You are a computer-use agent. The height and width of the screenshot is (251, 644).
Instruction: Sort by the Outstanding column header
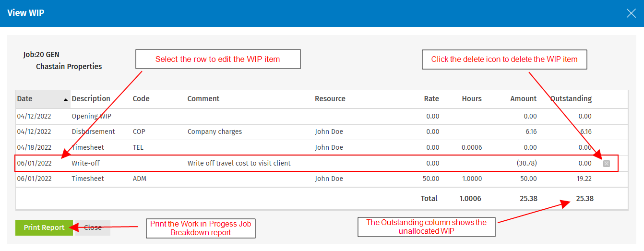[x=571, y=99]
